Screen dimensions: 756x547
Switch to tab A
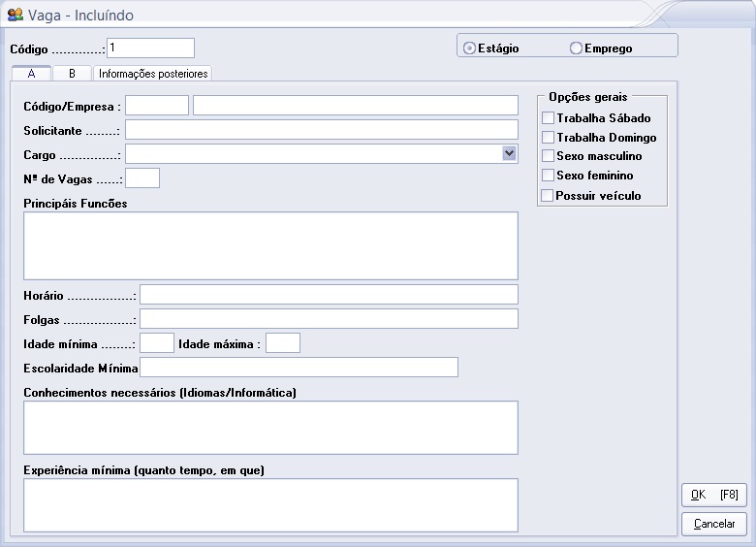(32, 74)
